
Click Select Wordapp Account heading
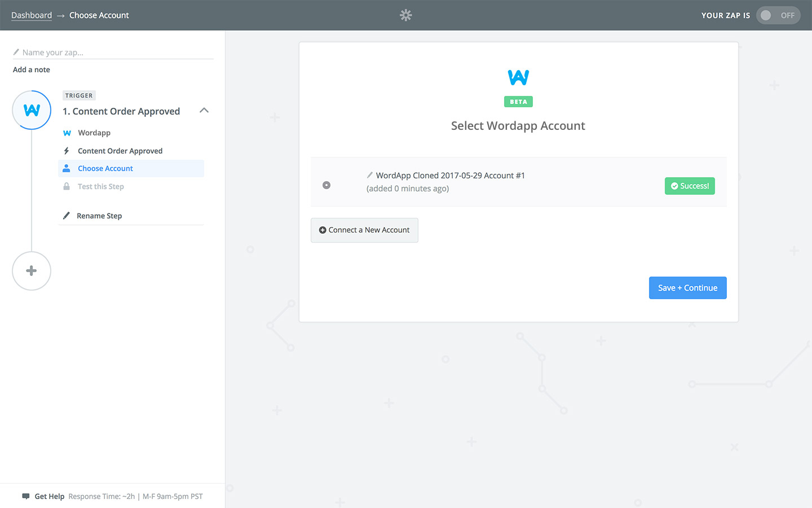coord(518,126)
